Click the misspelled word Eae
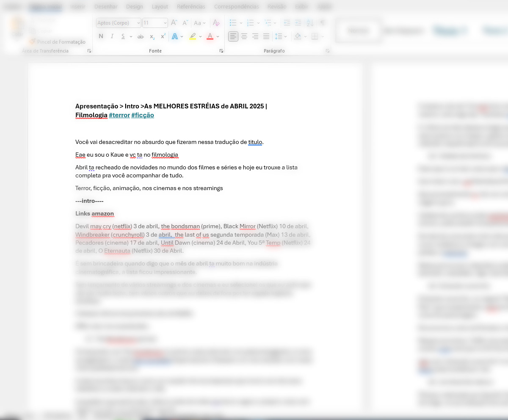Viewport: 508px width, 420px height. point(80,155)
